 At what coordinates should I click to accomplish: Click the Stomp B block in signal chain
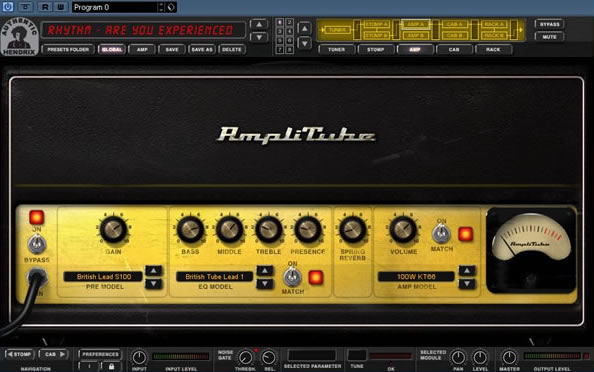(x=376, y=35)
